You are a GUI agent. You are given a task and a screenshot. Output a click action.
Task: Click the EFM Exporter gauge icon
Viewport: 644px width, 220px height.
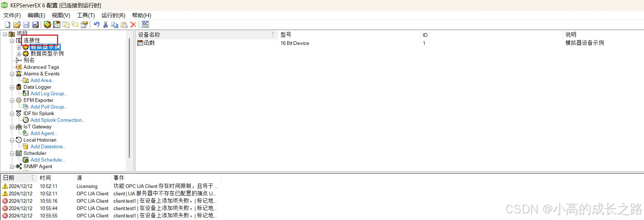point(19,100)
